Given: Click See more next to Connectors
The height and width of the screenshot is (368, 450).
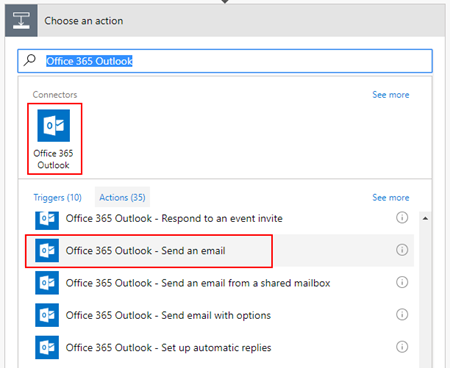Looking at the screenshot, I should click(391, 95).
